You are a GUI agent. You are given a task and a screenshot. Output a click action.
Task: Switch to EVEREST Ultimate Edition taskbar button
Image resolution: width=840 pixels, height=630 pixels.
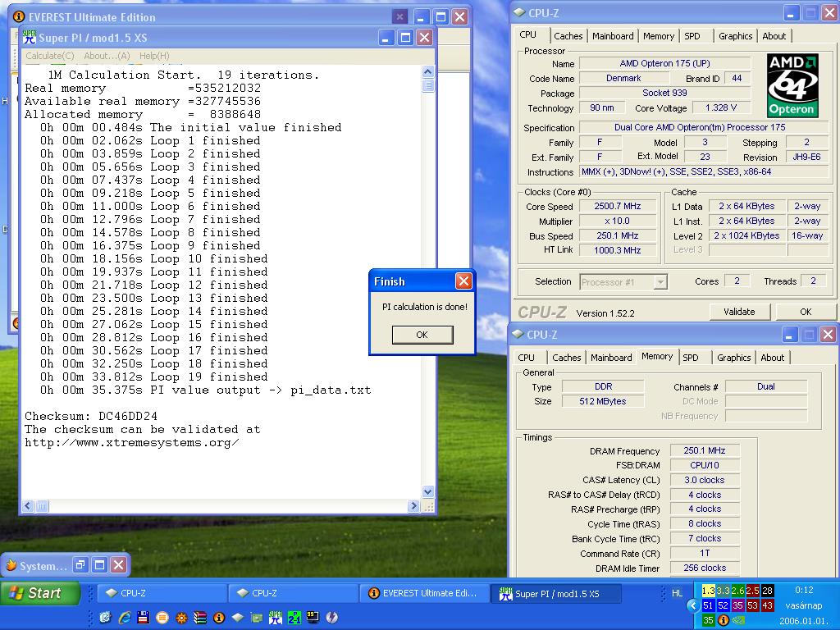423,593
